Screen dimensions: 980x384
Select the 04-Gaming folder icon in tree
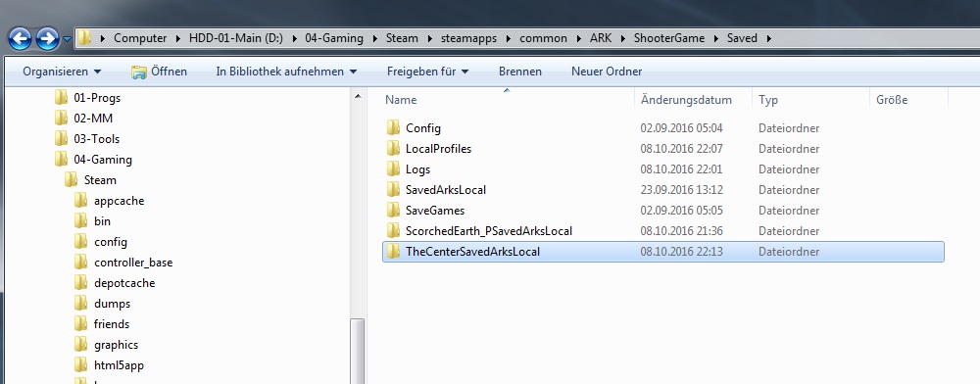(x=61, y=160)
